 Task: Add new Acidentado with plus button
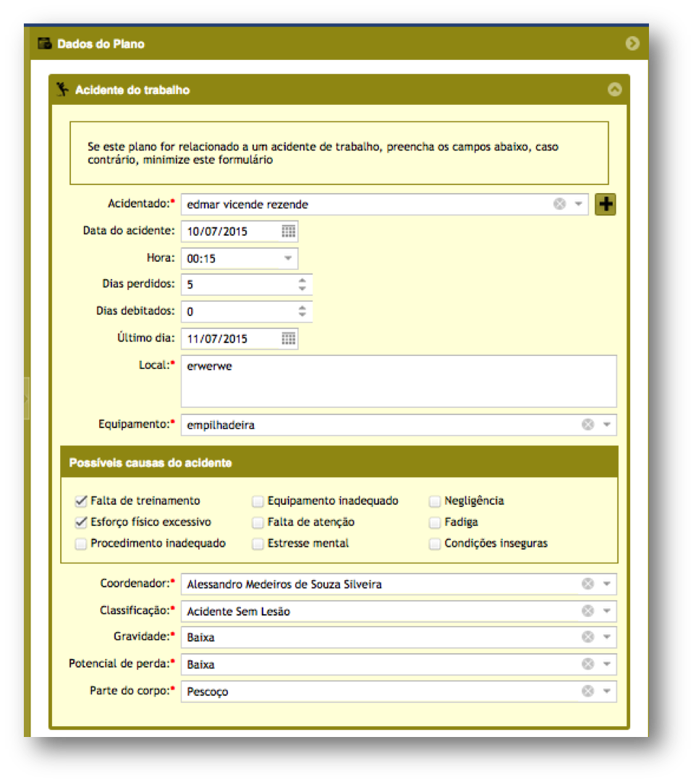pyautogui.click(x=605, y=204)
